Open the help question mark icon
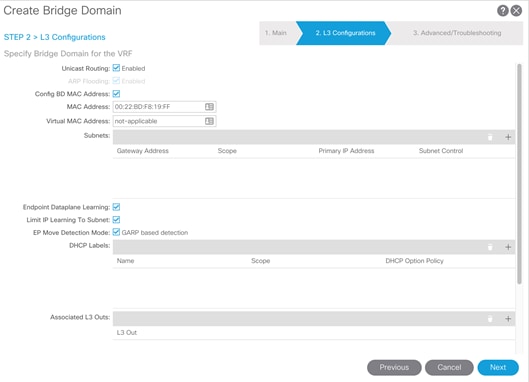This screenshot has width=529, height=382. 502,11
